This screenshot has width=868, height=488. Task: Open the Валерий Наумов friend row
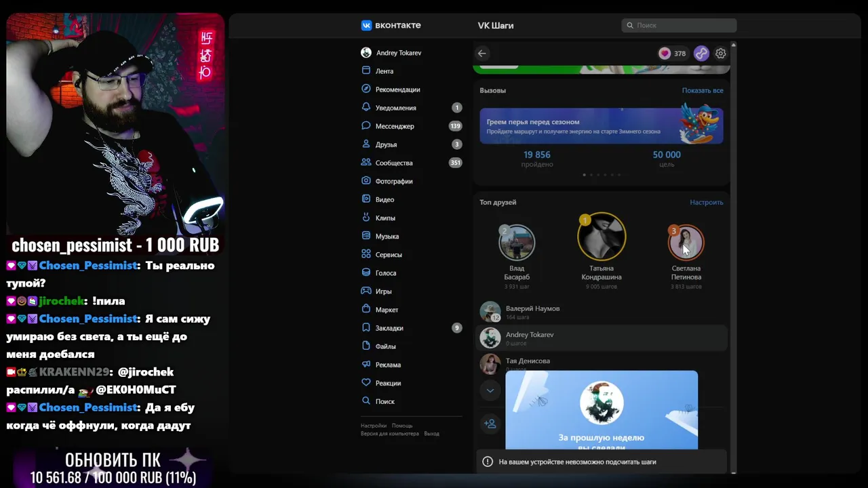tap(601, 312)
